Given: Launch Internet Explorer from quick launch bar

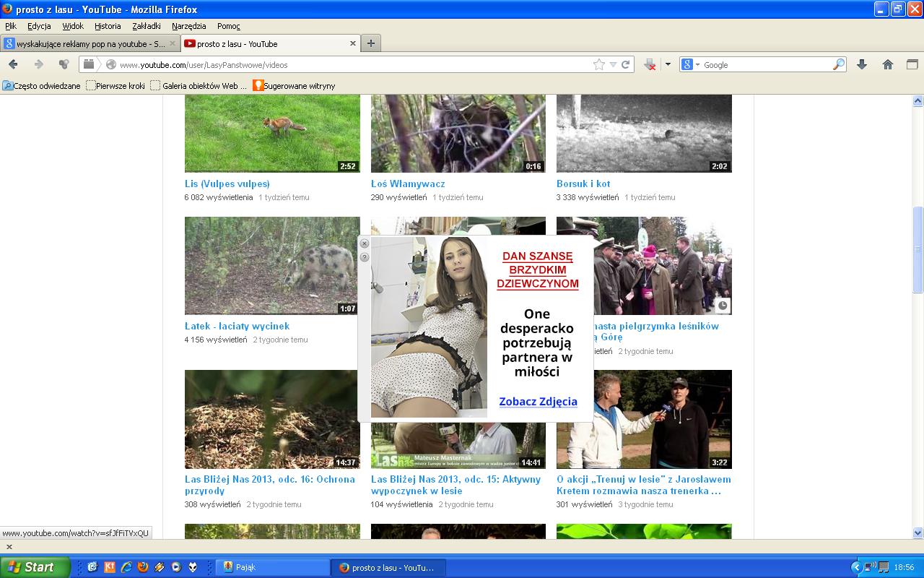Looking at the screenshot, I should [126, 567].
